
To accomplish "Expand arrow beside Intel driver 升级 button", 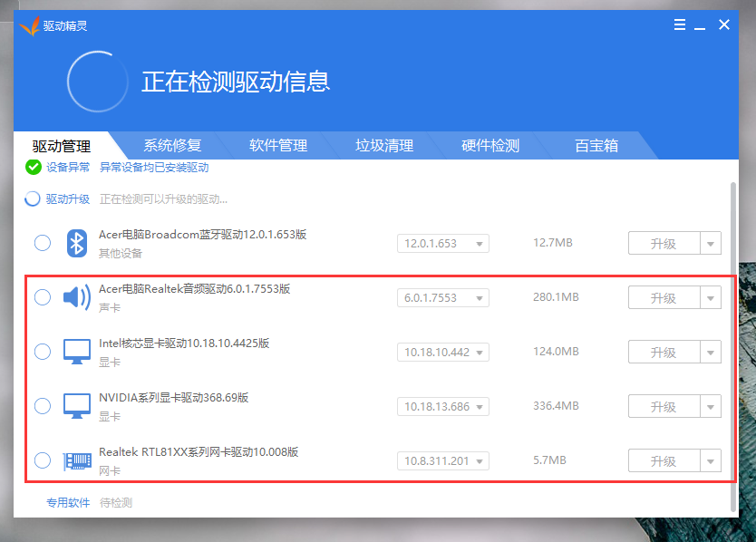I will 710,352.
